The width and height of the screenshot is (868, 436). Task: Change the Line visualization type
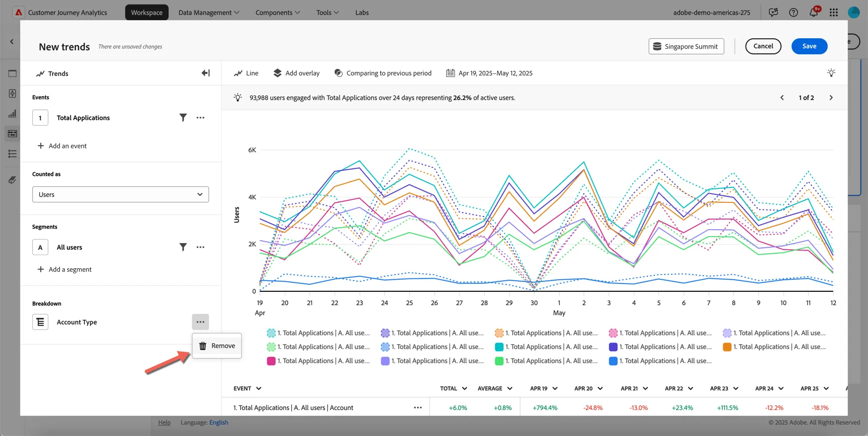(x=246, y=73)
